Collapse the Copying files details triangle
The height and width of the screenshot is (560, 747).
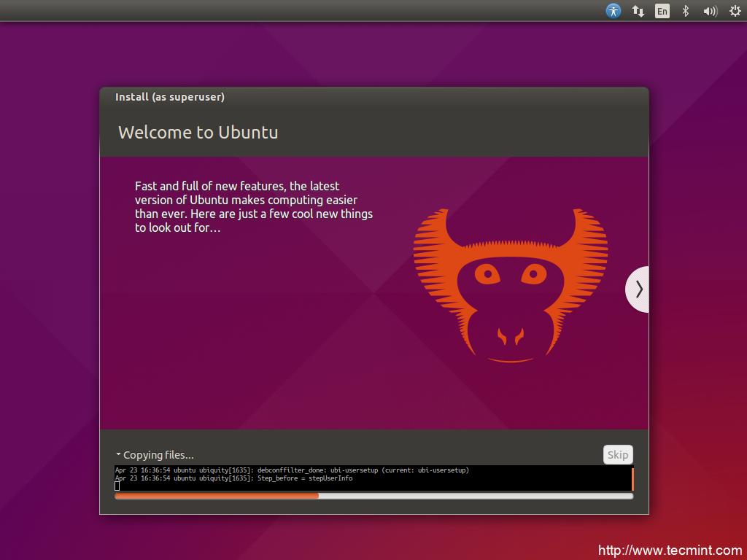(118, 455)
